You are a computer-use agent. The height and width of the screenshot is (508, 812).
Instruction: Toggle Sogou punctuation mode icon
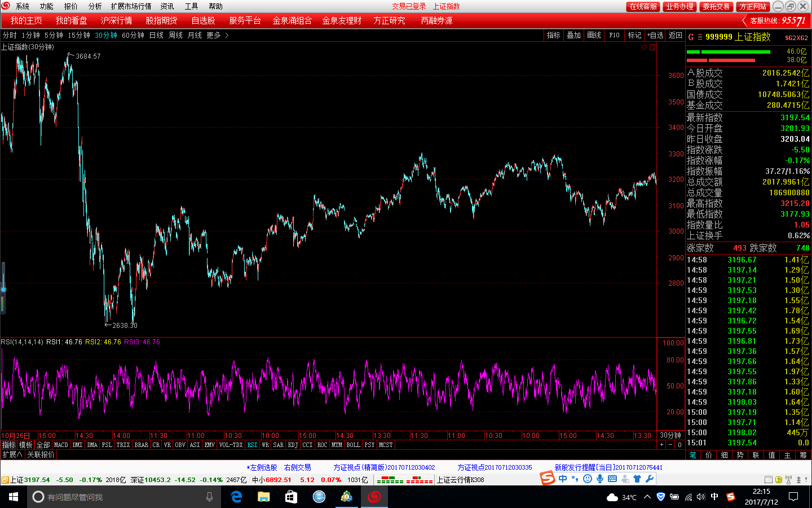(x=575, y=479)
